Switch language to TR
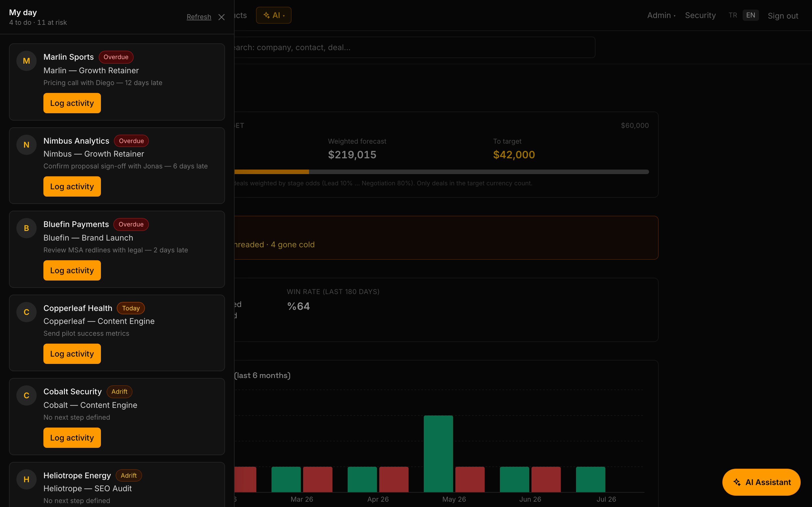The width and height of the screenshot is (812, 507). coord(733,15)
